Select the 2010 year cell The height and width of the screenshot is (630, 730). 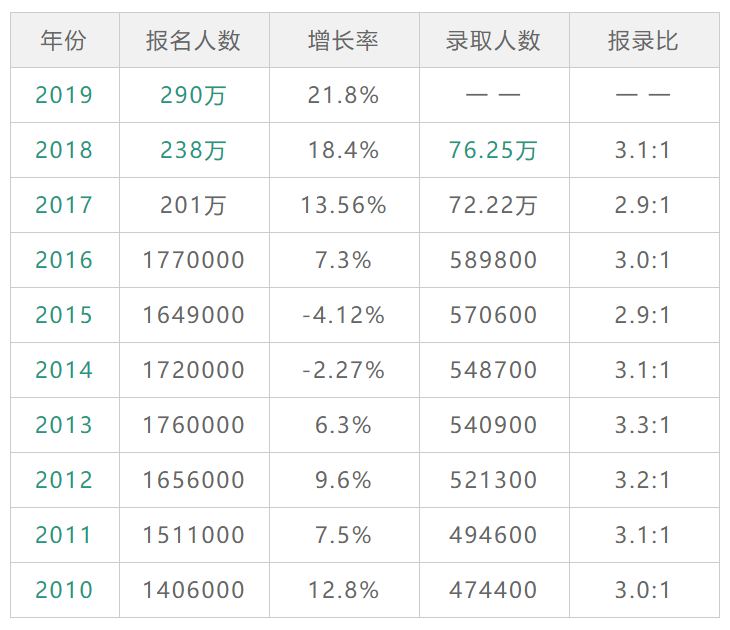[64, 589]
